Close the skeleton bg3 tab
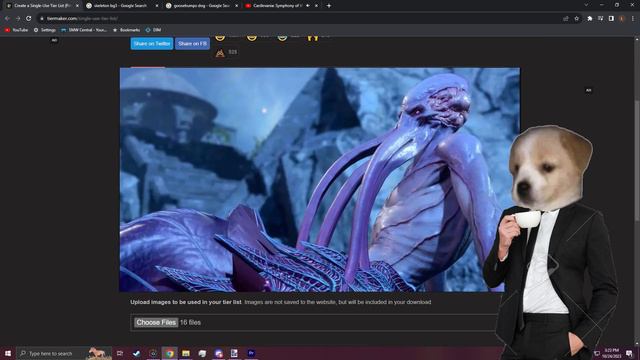 point(157,6)
